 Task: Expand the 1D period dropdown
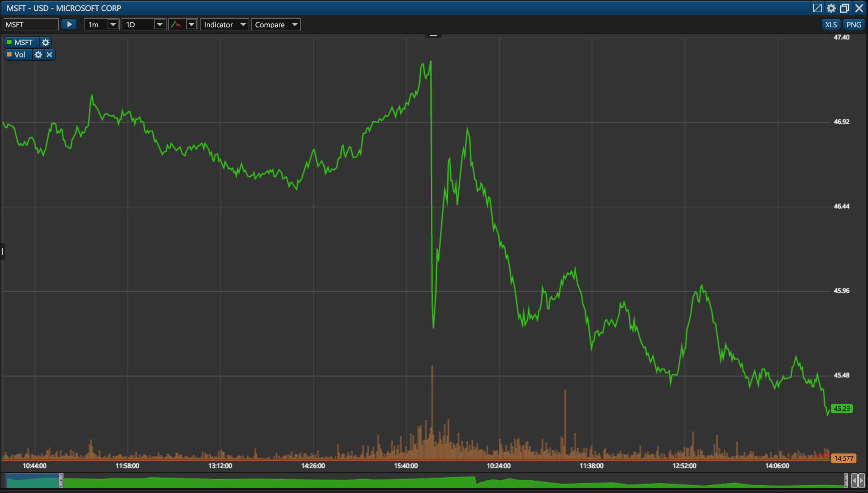160,24
